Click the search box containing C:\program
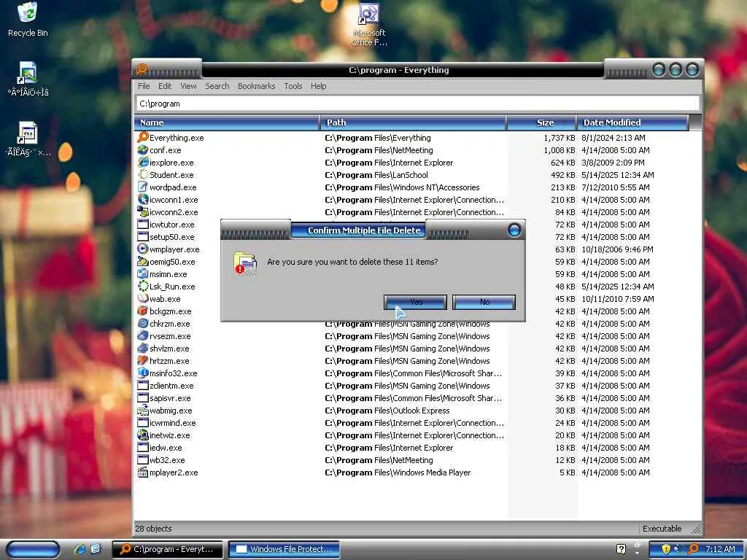This screenshot has width=747, height=560. tap(418, 104)
